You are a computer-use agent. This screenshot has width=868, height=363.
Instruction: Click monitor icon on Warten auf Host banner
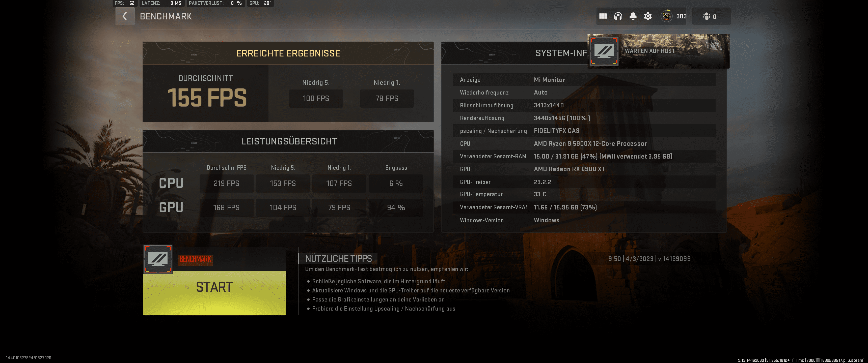604,51
